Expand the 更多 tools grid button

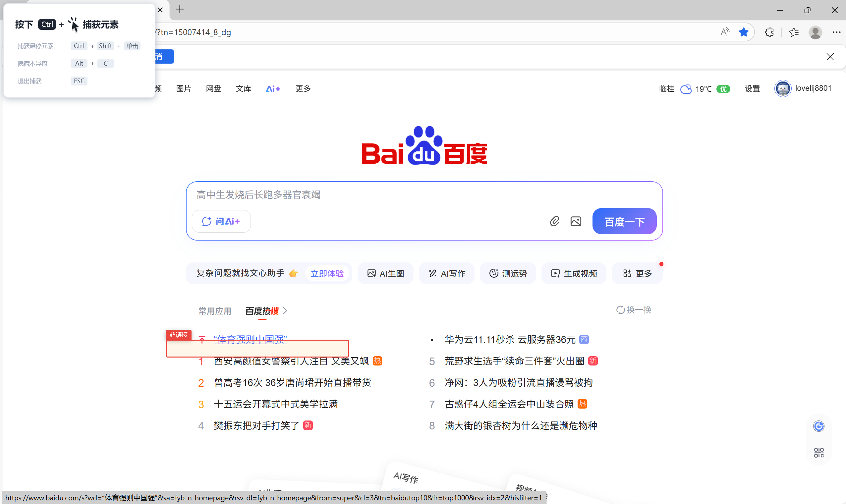click(x=637, y=273)
